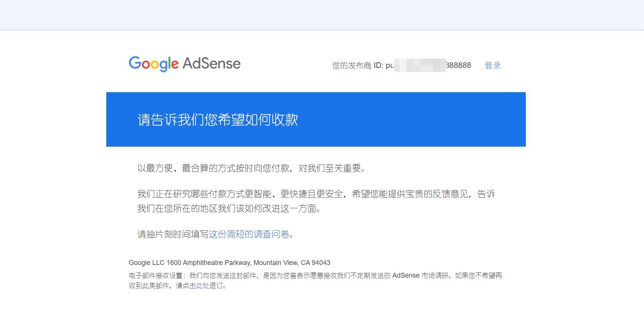Open the 登录 sign-in link

point(493,65)
